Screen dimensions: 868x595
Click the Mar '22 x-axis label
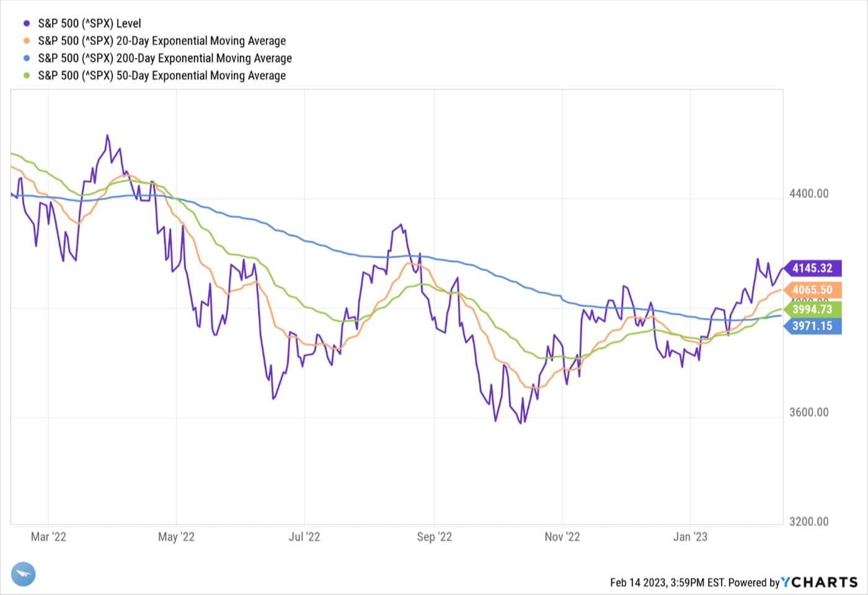(48, 537)
